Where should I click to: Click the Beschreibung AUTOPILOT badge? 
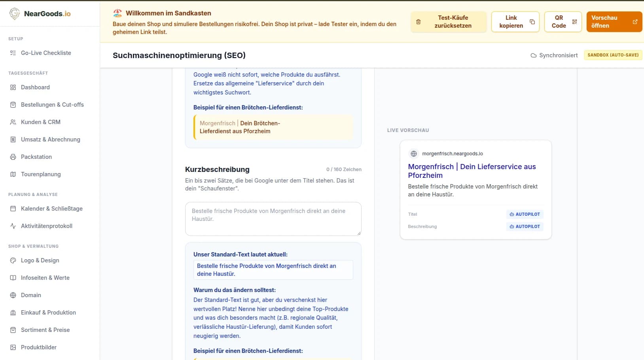coord(525,226)
